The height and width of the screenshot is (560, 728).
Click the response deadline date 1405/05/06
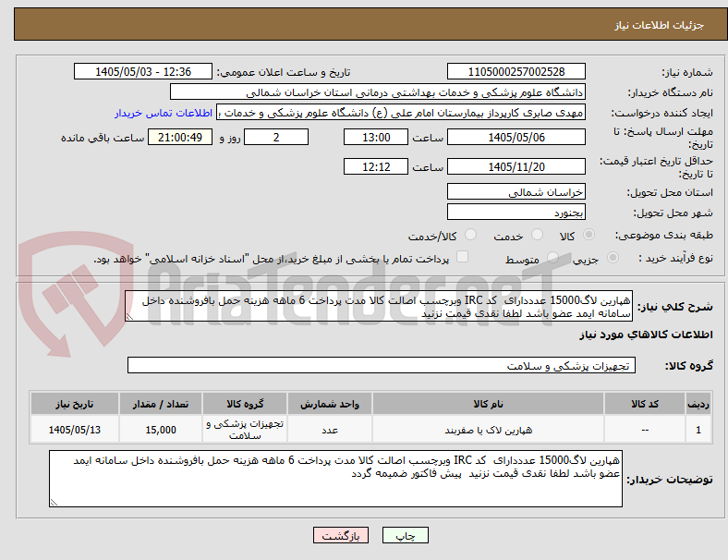pos(516,137)
